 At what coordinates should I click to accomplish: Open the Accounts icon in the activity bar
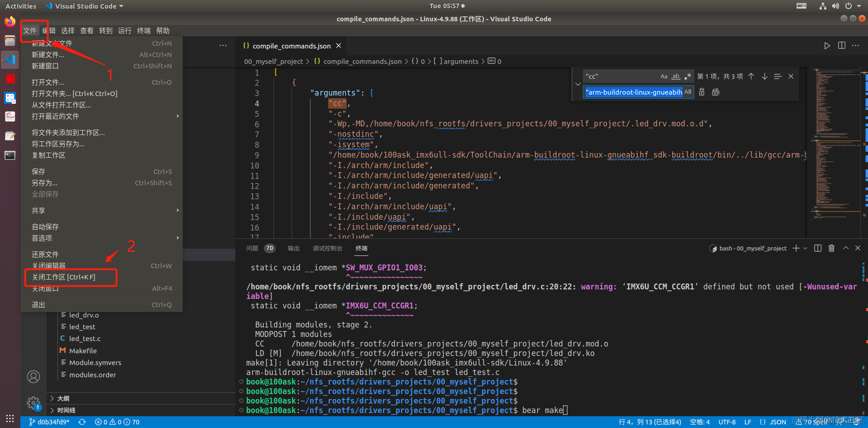pos(33,376)
